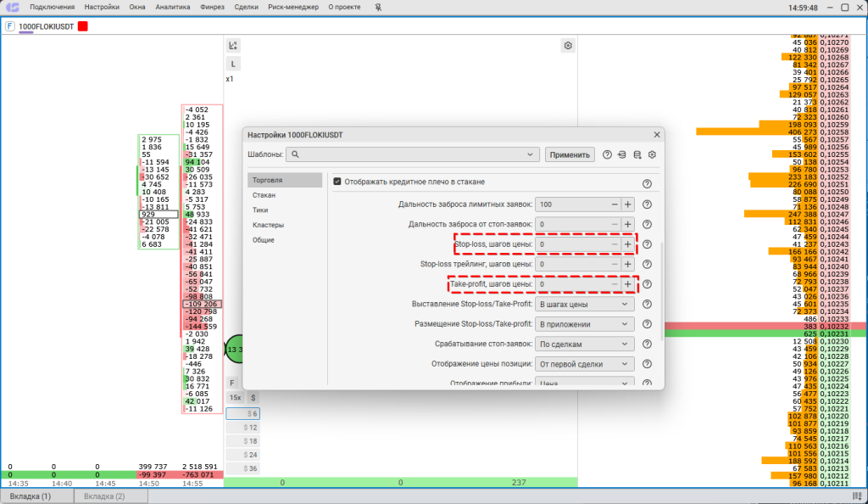The image size is (868, 504).
Task: Increase the Stop-loss price steps with the plus button
Action: tap(628, 244)
